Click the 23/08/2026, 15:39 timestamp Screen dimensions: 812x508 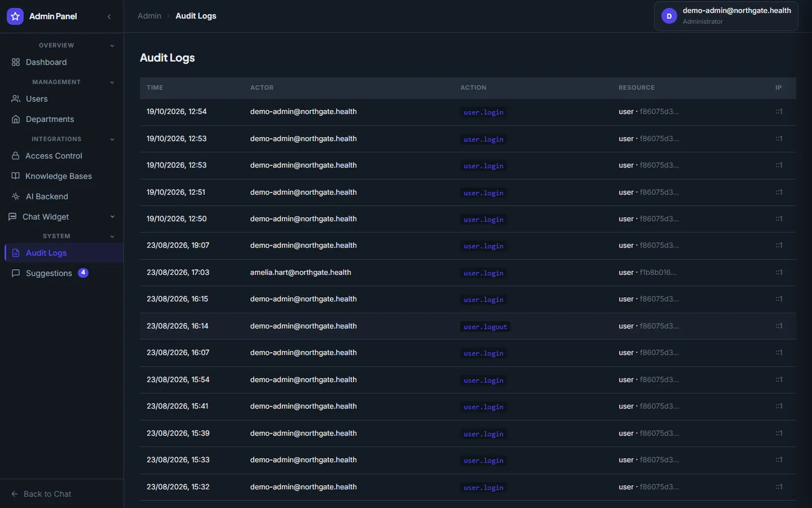pos(178,433)
